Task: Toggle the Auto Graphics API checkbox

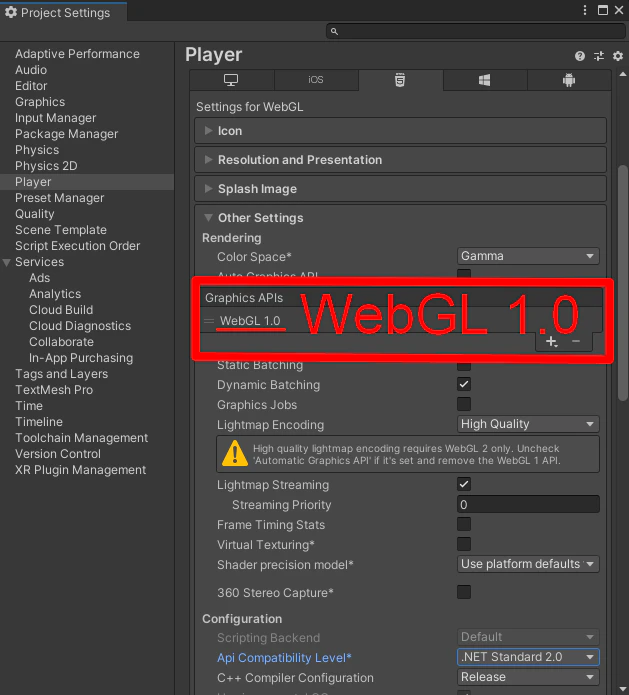Action: [x=464, y=273]
